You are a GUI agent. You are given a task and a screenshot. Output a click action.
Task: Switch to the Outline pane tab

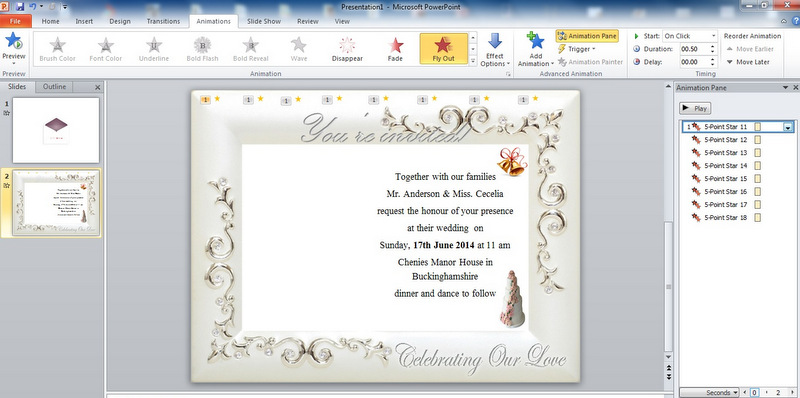54,87
